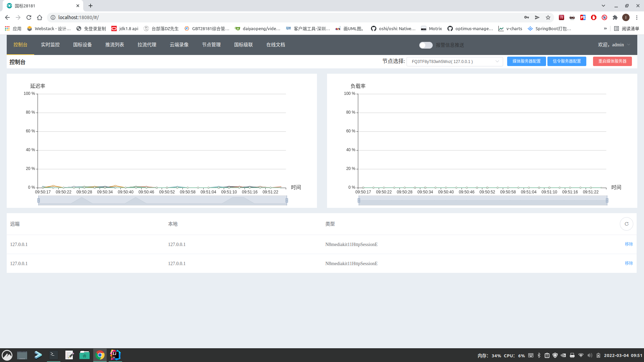Click 移除 in the second session row

click(629, 263)
